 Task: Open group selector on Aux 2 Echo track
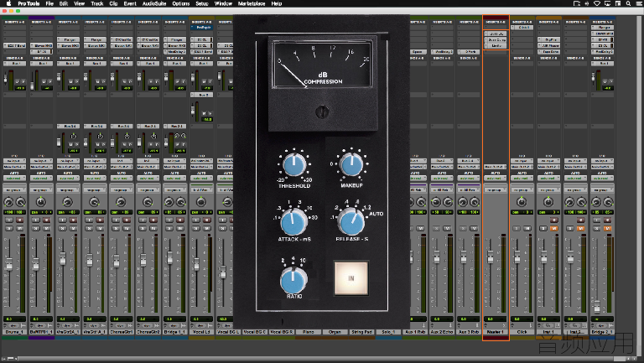point(442,190)
